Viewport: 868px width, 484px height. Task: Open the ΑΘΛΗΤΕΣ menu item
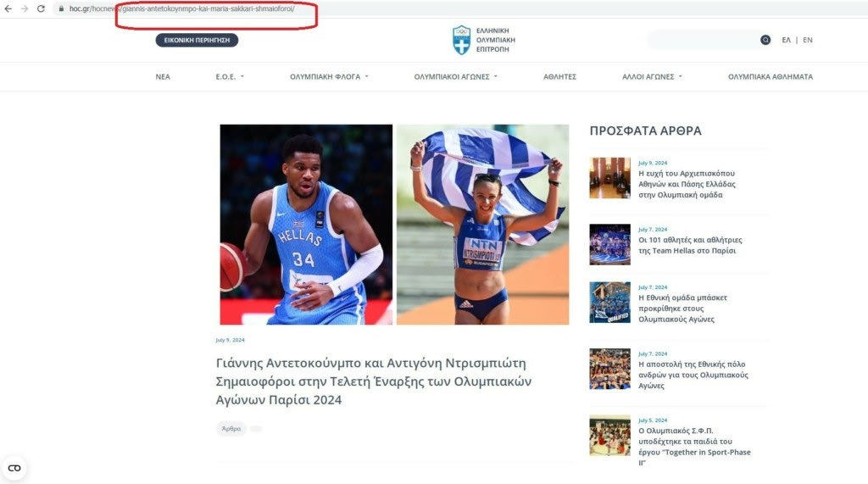coord(559,76)
